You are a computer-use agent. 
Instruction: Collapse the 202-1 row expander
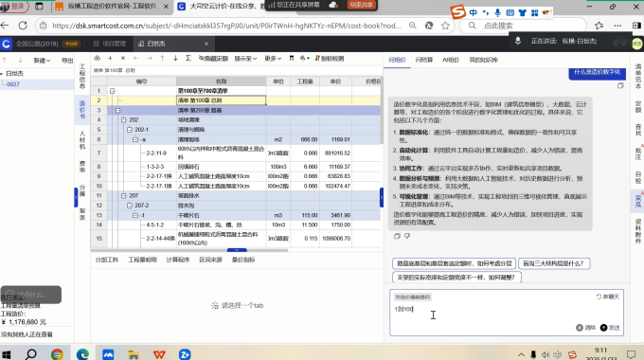(130, 130)
